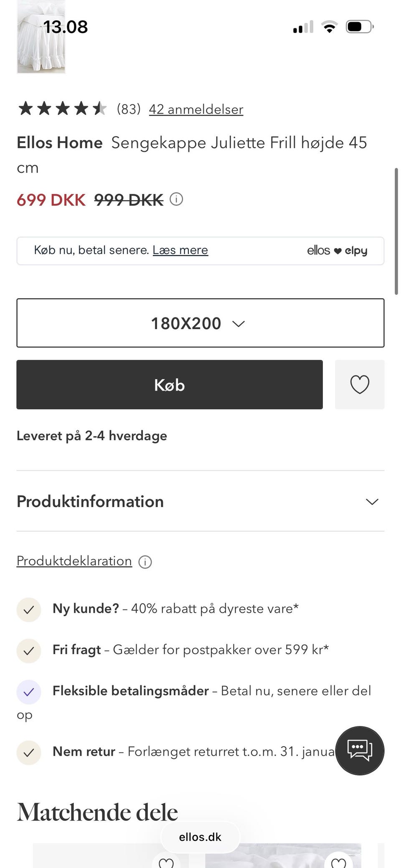Add product to wishlist with heart button

pyautogui.click(x=359, y=384)
